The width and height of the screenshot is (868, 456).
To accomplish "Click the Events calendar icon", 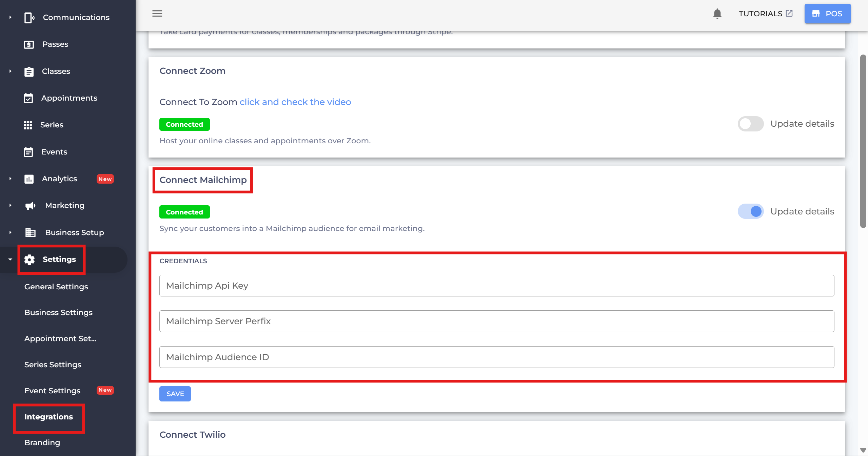I will click(28, 152).
